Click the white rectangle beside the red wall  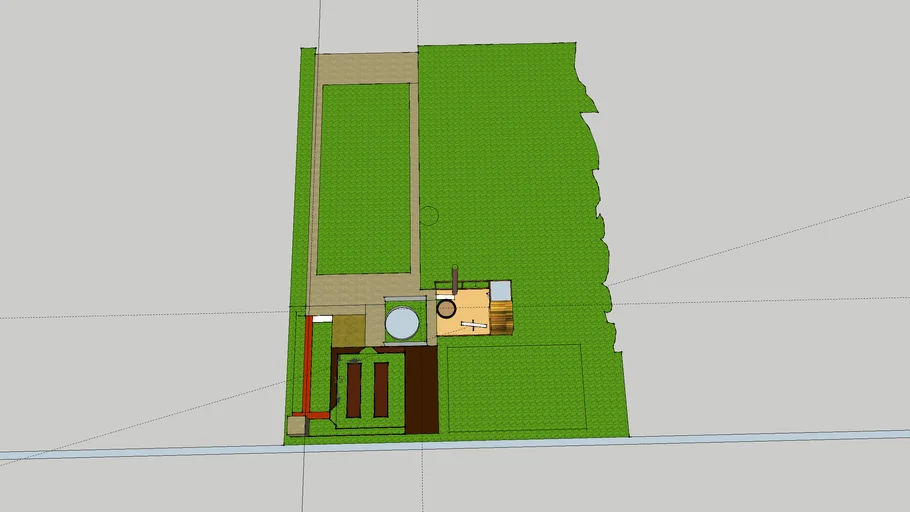[322, 318]
